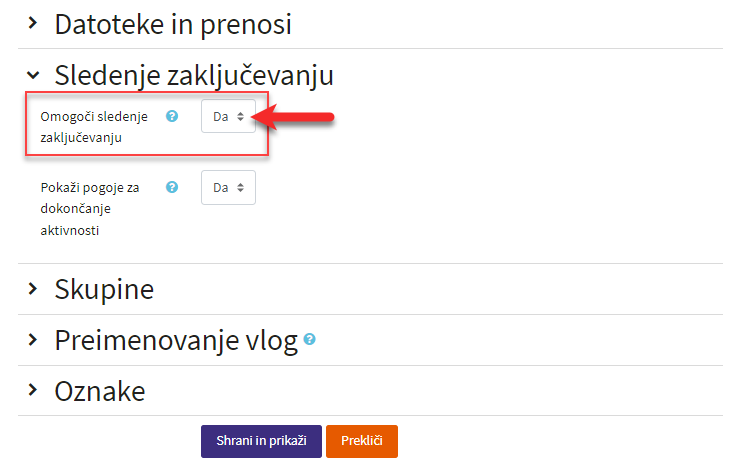Click the Omogoči sledenje zaključevanju label
This screenshot has height=468, width=744.
pos(94,127)
